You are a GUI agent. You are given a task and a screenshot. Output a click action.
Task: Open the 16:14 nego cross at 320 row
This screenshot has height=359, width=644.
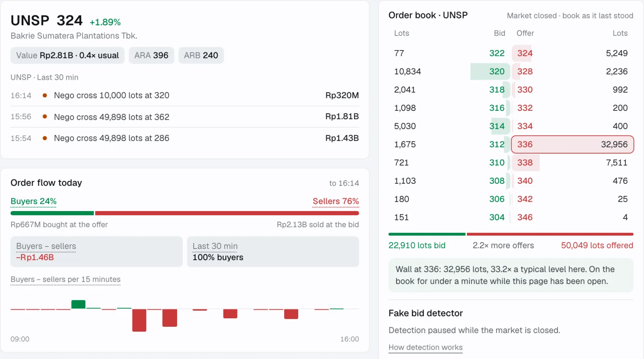(185, 95)
